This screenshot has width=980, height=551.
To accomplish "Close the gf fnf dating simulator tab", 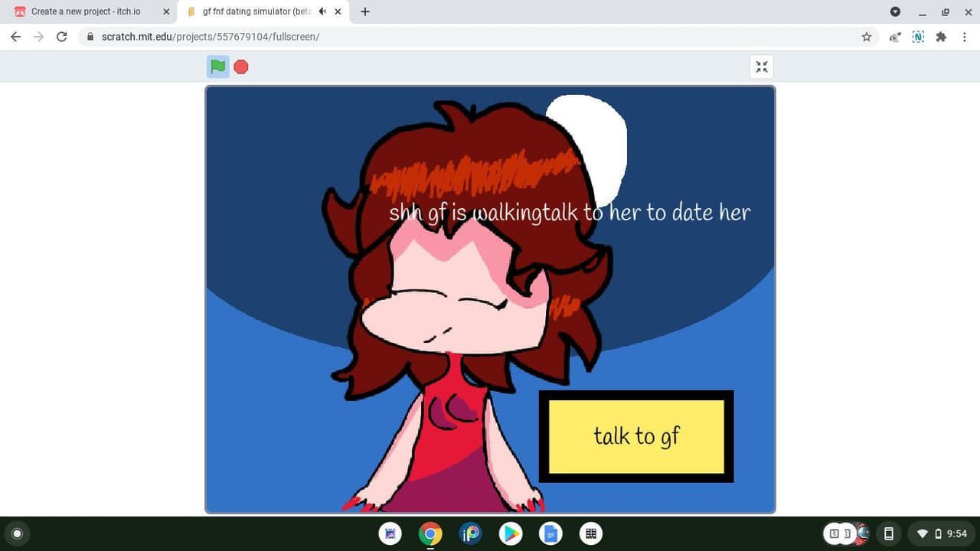I will click(x=338, y=11).
